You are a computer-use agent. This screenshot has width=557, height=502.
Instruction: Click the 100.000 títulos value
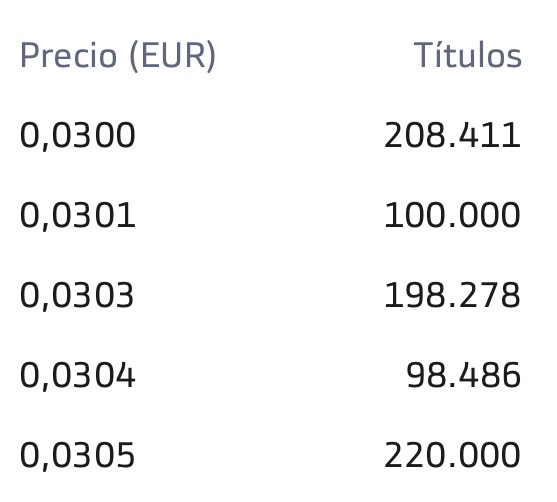tap(453, 215)
